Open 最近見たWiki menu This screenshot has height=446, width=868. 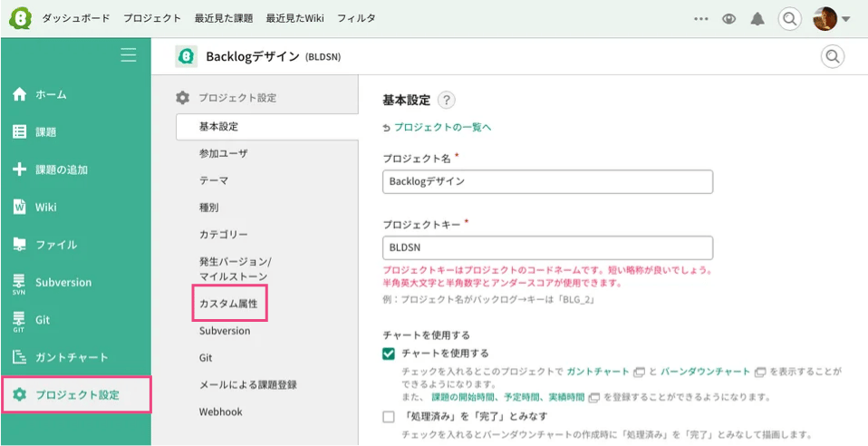[295, 18]
